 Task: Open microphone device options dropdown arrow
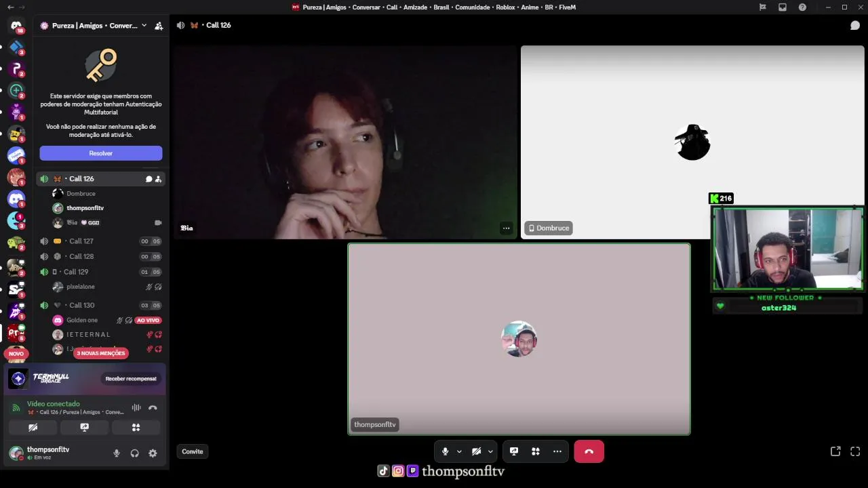[459, 451]
